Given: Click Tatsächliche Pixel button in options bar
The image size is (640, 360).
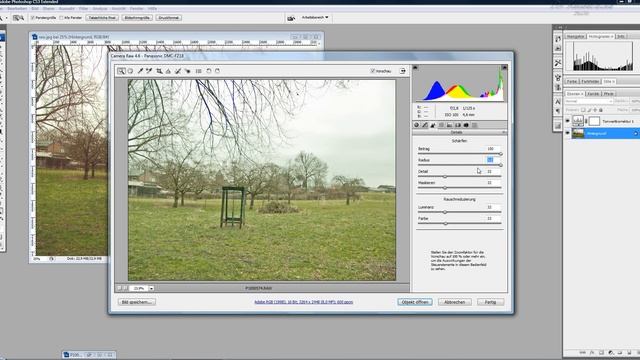Looking at the screenshot, I should (102, 18).
